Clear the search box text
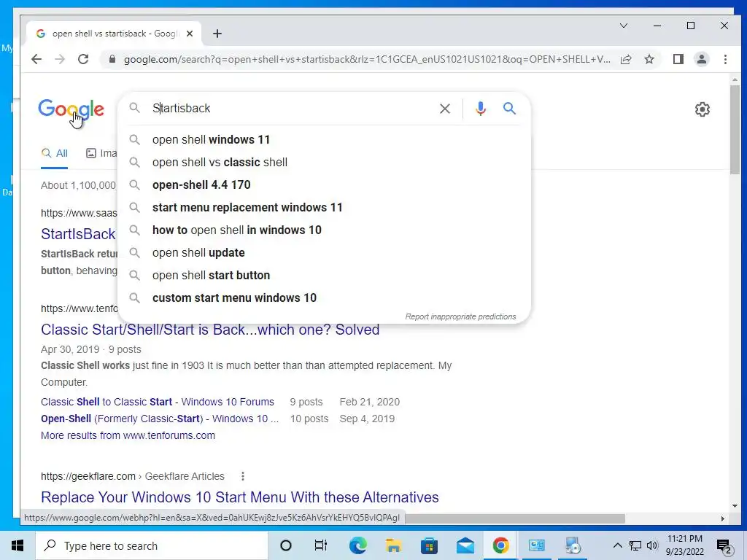 pyautogui.click(x=444, y=109)
